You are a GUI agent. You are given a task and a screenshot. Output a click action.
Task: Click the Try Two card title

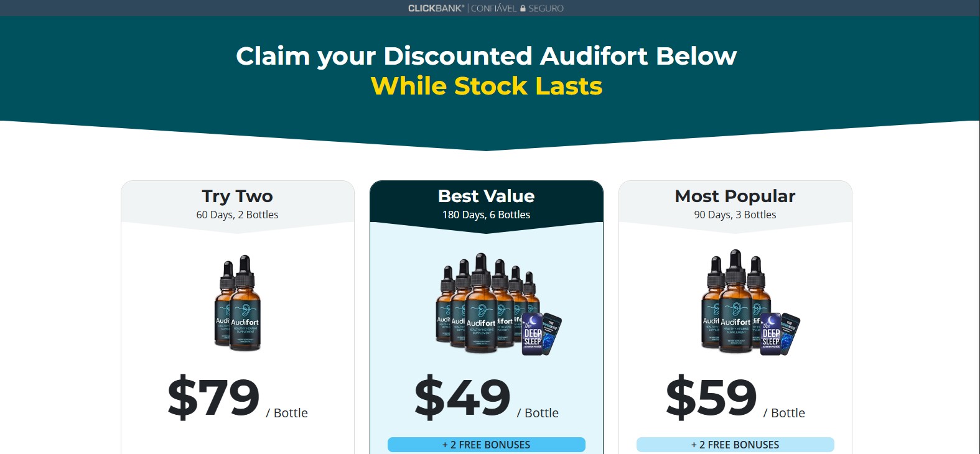coord(237,196)
